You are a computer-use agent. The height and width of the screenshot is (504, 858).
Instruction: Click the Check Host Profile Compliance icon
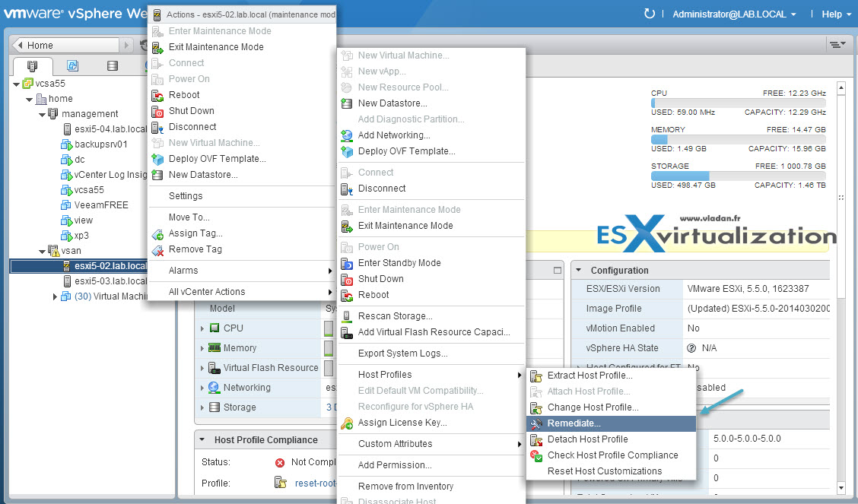pos(536,455)
